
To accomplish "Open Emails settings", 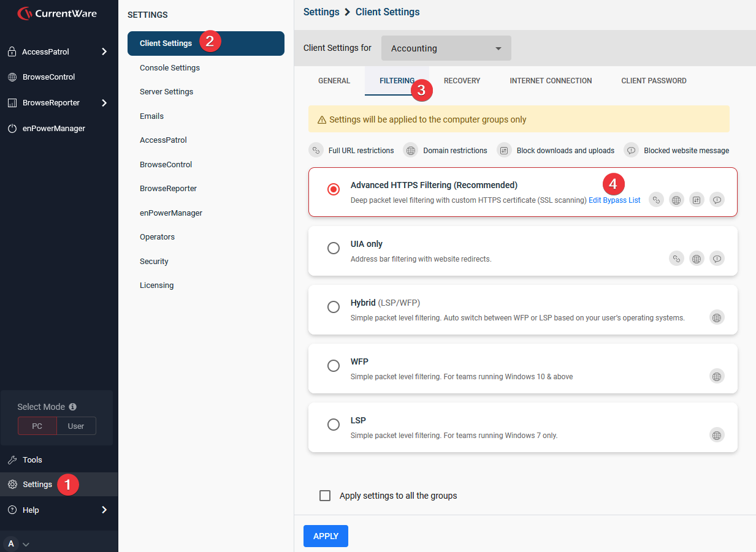I will click(151, 116).
